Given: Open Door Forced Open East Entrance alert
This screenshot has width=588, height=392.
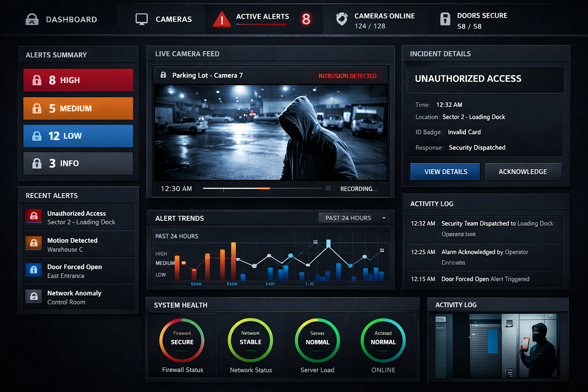Looking at the screenshot, I should click(x=79, y=271).
